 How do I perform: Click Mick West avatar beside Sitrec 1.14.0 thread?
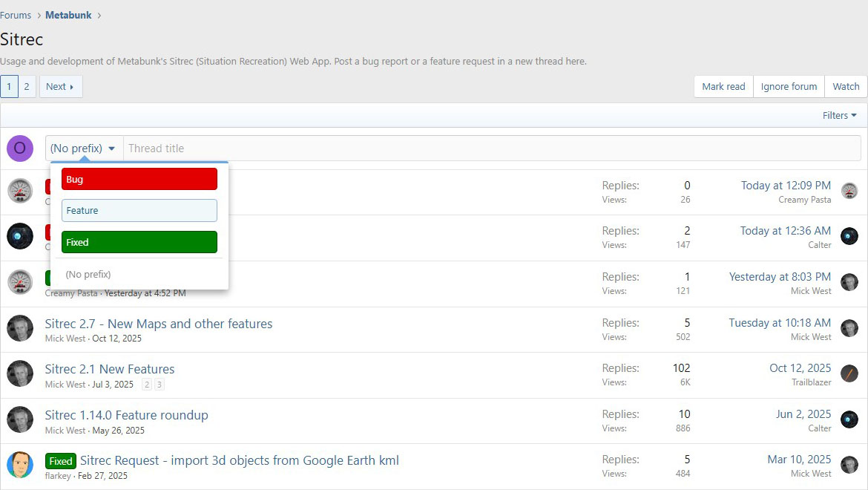(20, 419)
